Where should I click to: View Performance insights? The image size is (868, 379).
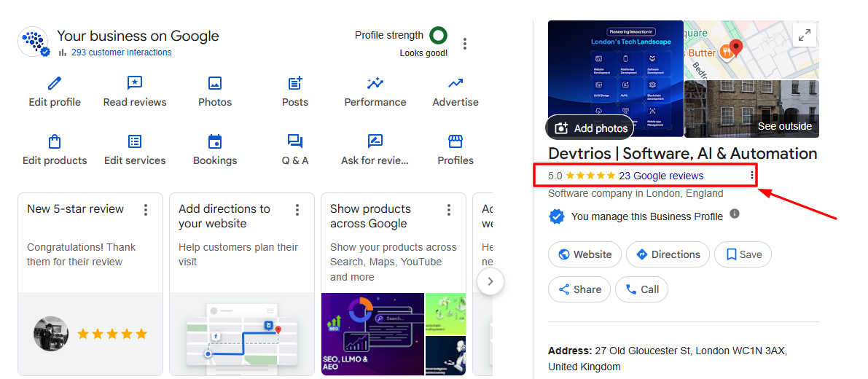tap(375, 92)
